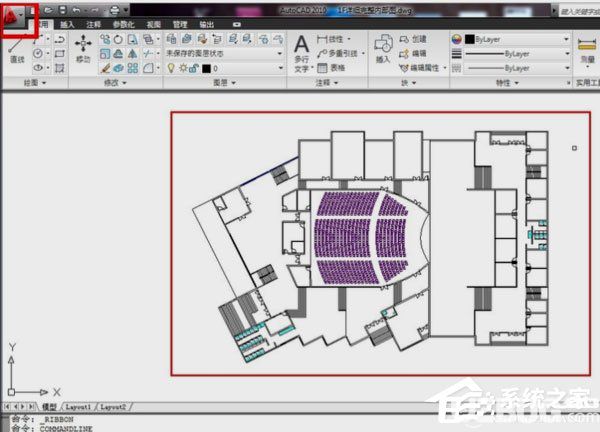
Task: Toggle the ribbon minimize button after 输出
Action: 237,24
